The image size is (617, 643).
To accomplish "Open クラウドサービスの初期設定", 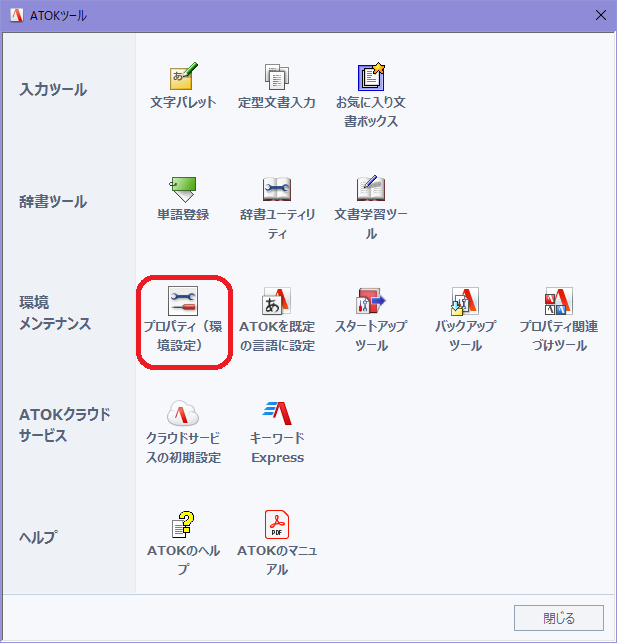I will (183, 432).
